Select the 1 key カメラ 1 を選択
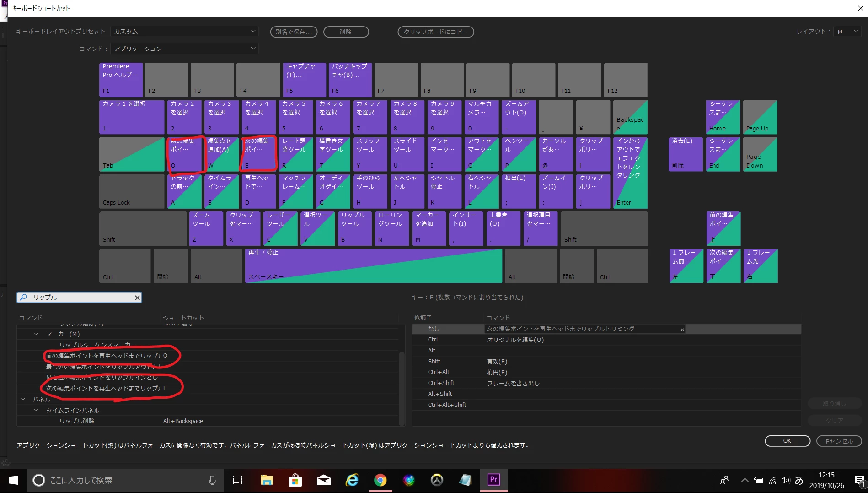 (x=132, y=117)
